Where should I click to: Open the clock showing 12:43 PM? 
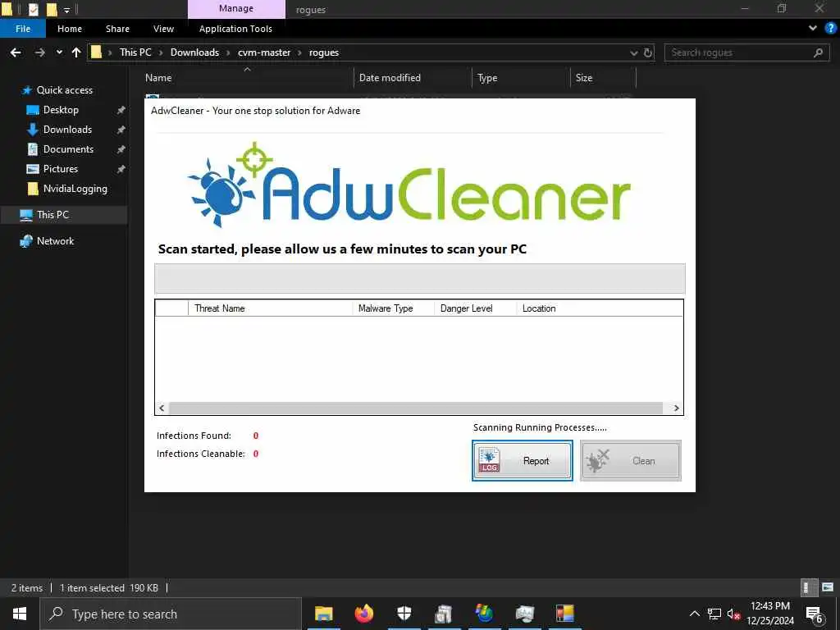coord(770,614)
